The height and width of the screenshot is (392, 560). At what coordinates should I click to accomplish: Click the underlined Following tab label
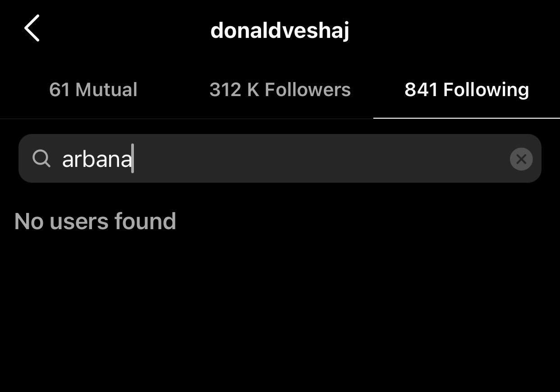467,89
